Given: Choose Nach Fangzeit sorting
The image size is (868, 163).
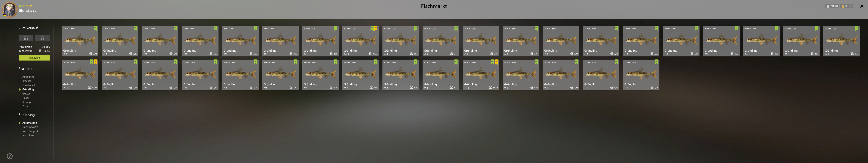Looking at the screenshot, I should pyautogui.click(x=31, y=131).
